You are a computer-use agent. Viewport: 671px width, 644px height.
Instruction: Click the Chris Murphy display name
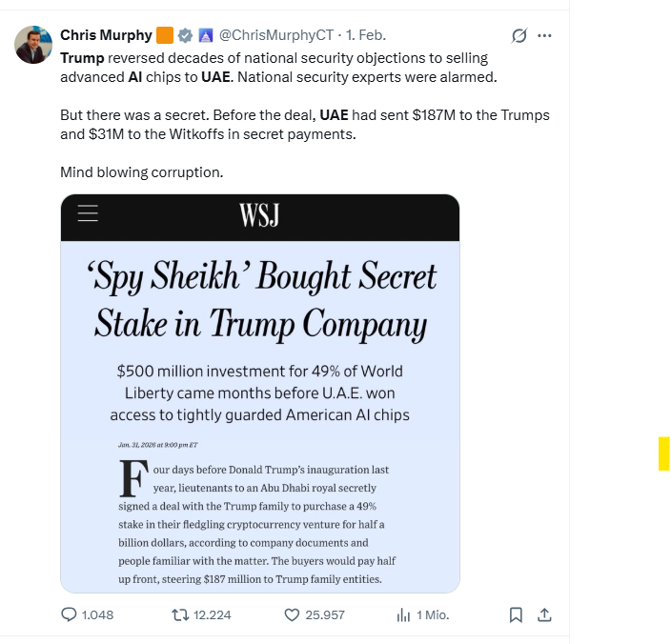coord(106,35)
